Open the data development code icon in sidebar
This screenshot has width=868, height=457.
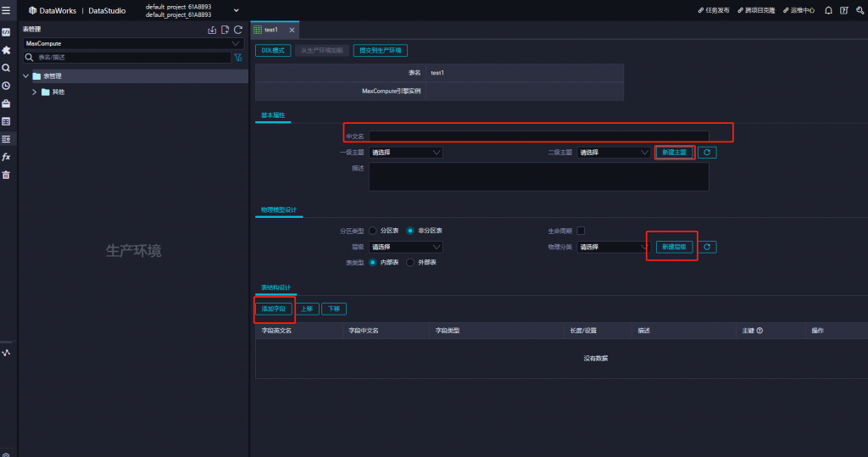pyautogui.click(x=6, y=32)
